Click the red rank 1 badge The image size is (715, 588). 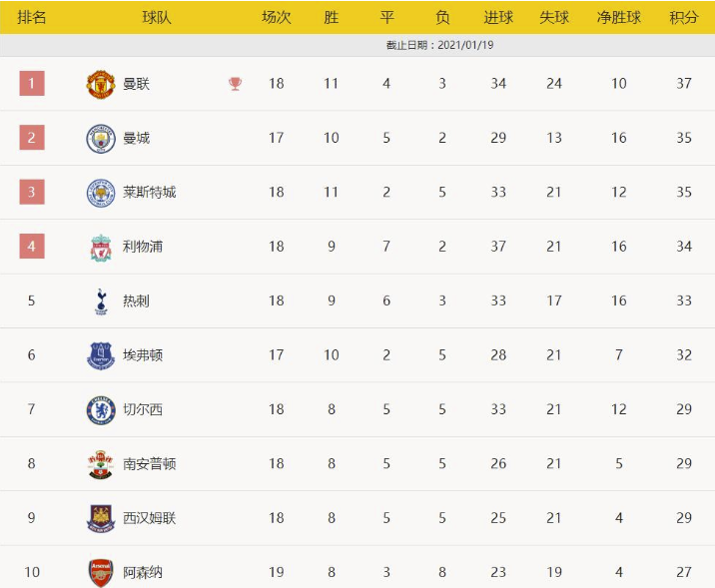(32, 84)
